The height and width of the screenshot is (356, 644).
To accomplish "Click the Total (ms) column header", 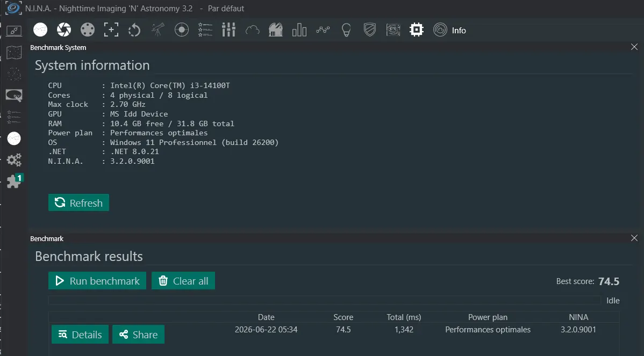I will pos(404,317).
